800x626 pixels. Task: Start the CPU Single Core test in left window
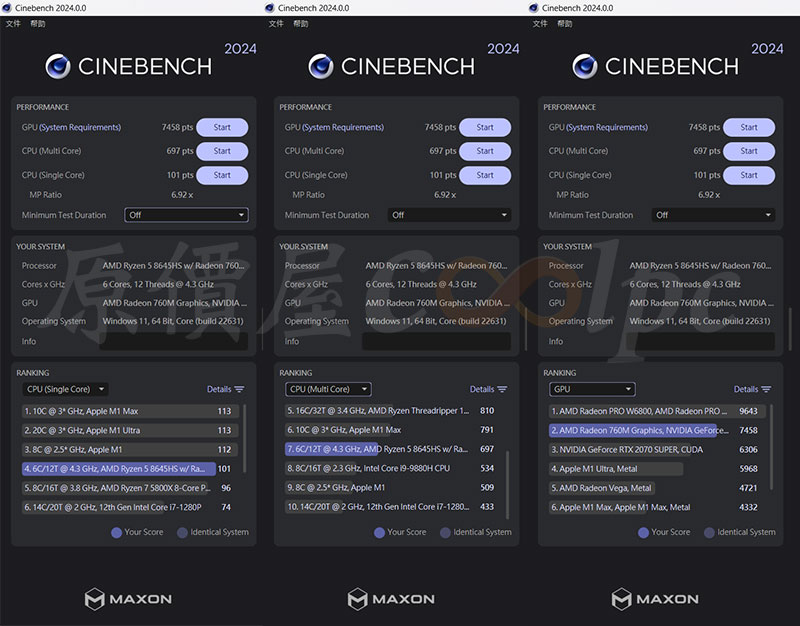222,175
